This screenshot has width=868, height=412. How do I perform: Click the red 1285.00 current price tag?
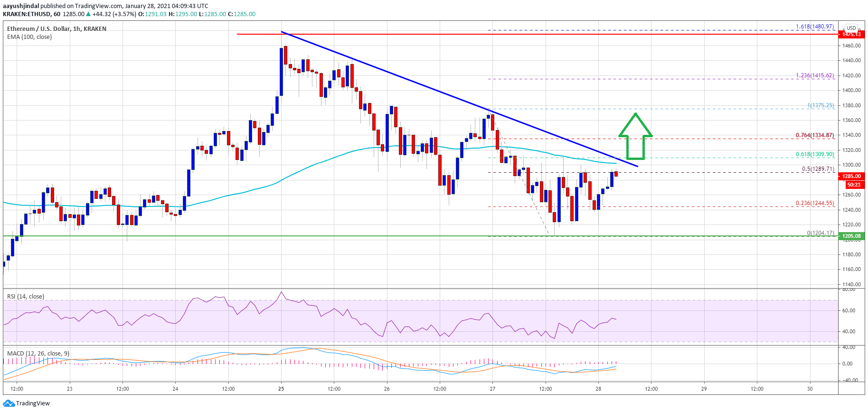(851, 176)
